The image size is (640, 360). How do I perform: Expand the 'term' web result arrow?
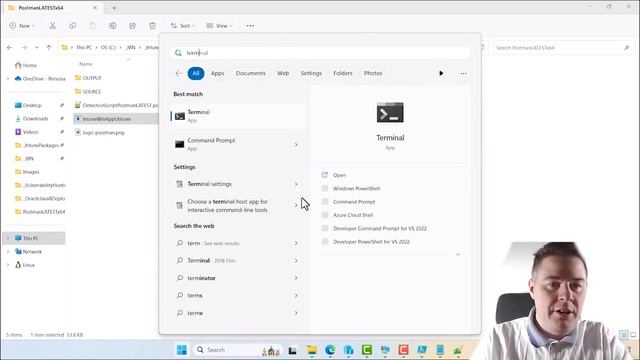296,243
